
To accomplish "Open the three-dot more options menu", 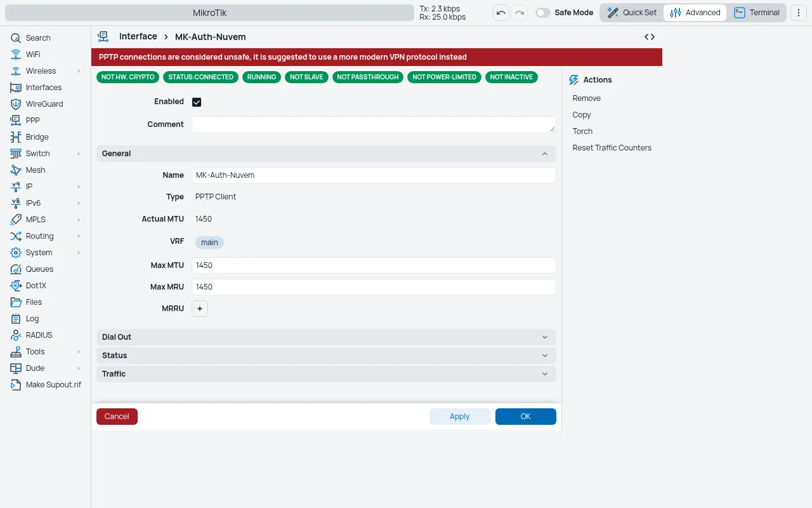I will 799,13.
